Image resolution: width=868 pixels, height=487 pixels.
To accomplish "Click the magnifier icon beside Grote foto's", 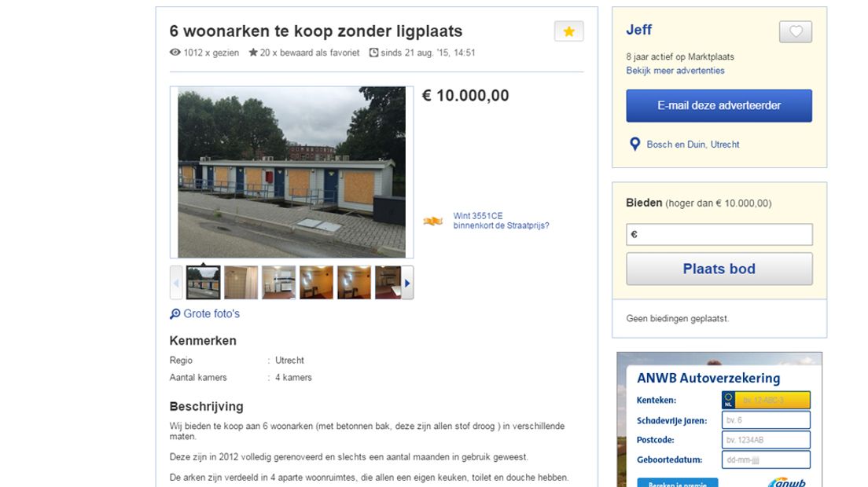I will tap(175, 314).
